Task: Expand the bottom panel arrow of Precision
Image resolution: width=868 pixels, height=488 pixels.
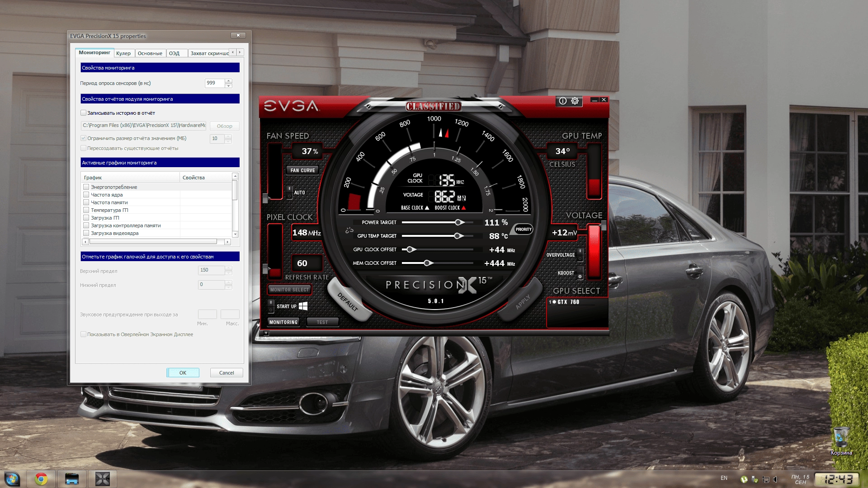Action: [266, 333]
